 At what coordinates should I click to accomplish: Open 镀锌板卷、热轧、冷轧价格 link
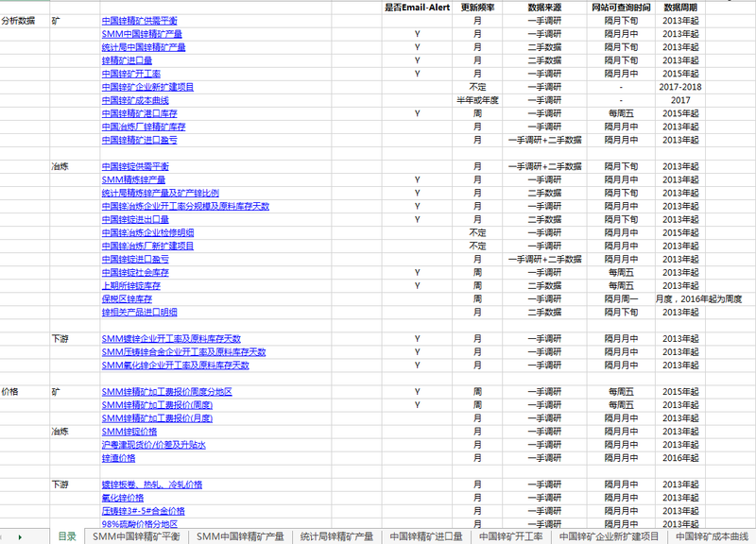pos(152,484)
